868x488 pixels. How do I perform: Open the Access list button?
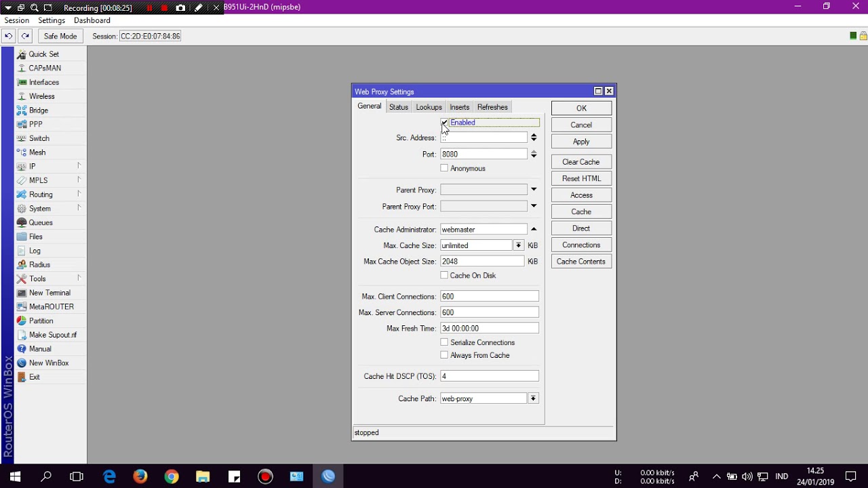(581, 195)
